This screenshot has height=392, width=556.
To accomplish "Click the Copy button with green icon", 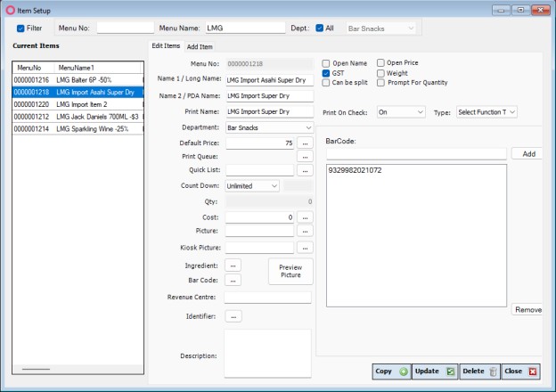I will [x=391, y=372].
